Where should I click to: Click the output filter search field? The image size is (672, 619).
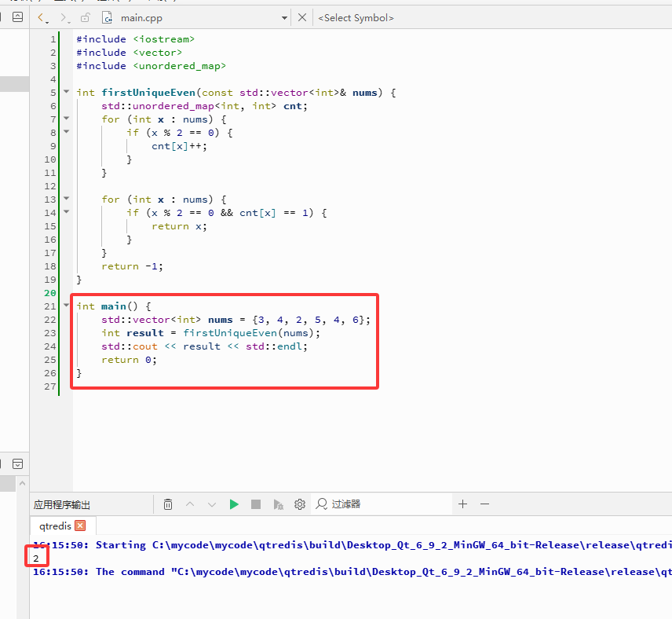(x=382, y=504)
